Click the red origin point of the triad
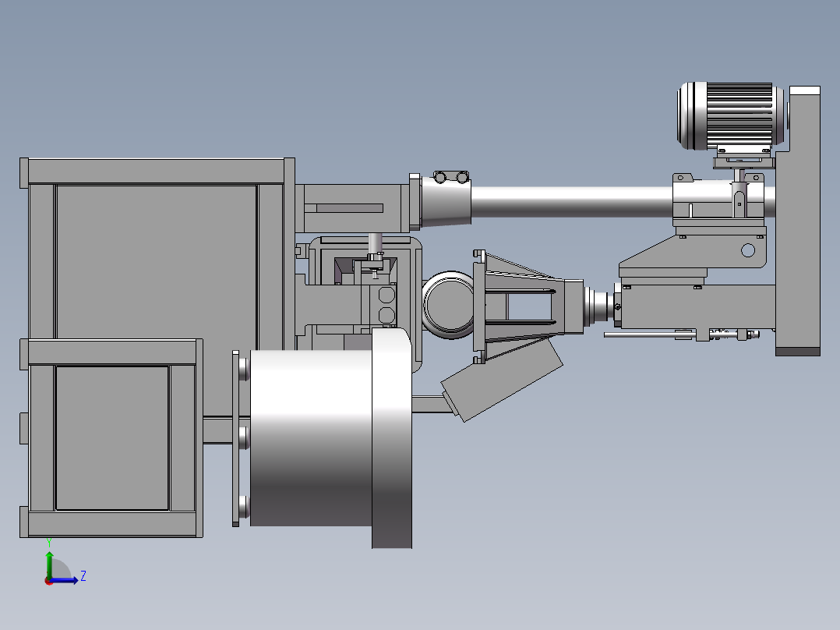 pyautogui.click(x=49, y=581)
